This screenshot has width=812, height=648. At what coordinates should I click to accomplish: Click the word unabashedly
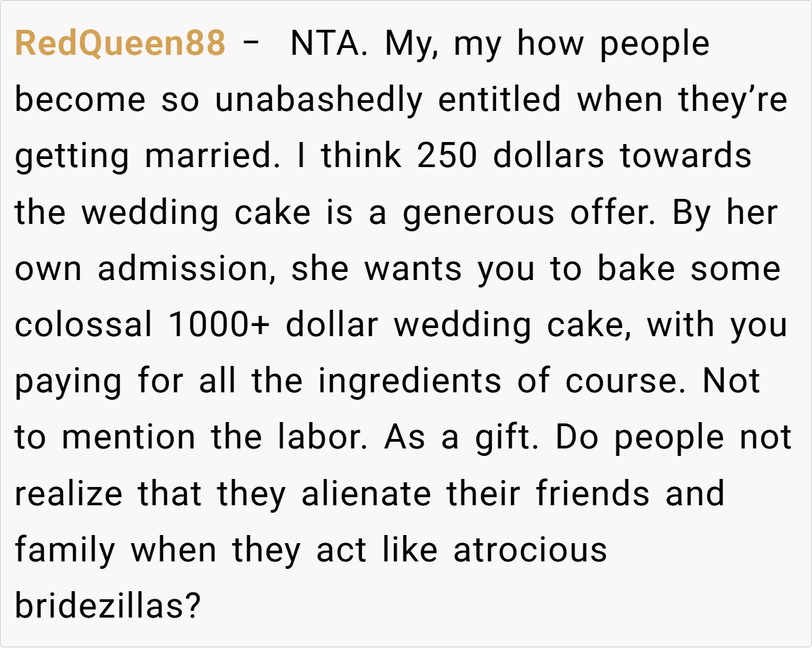(318, 101)
